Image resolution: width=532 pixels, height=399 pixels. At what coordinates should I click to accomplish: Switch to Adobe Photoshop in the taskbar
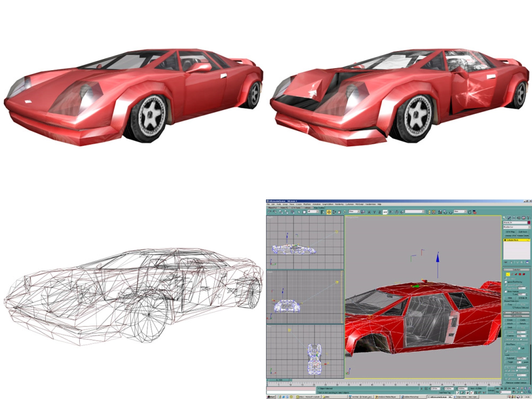(x=414, y=397)
